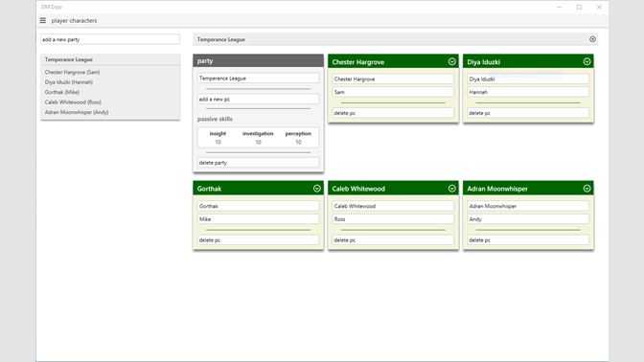The width and height of the screenshot is (644, 362).
Task: Close the application window
Action: [599, 7]
